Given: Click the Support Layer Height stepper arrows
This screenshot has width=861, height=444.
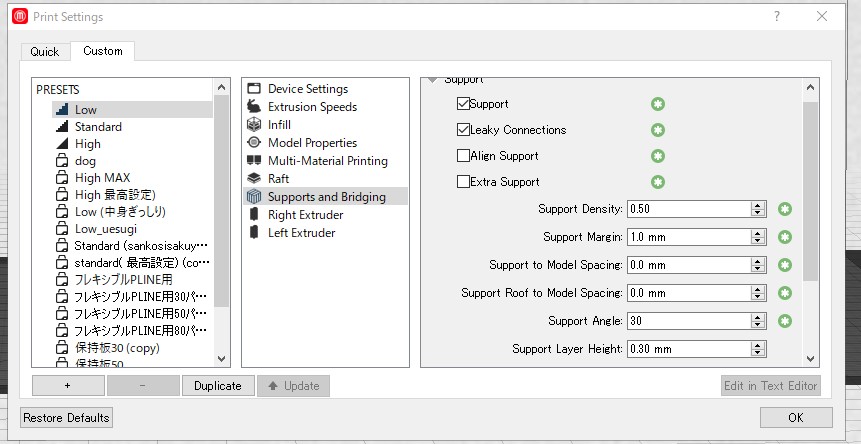Looking at the screenshot, I should [758, 349].
